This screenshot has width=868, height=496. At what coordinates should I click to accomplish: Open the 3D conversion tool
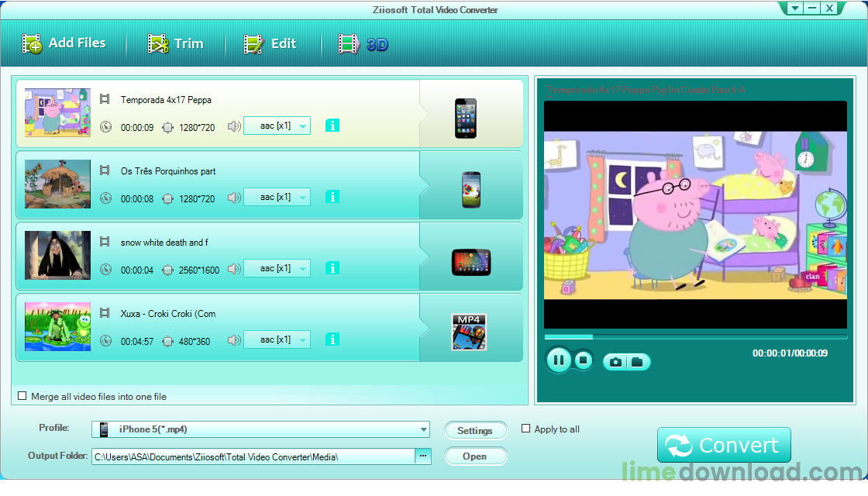tap(363, 43)
